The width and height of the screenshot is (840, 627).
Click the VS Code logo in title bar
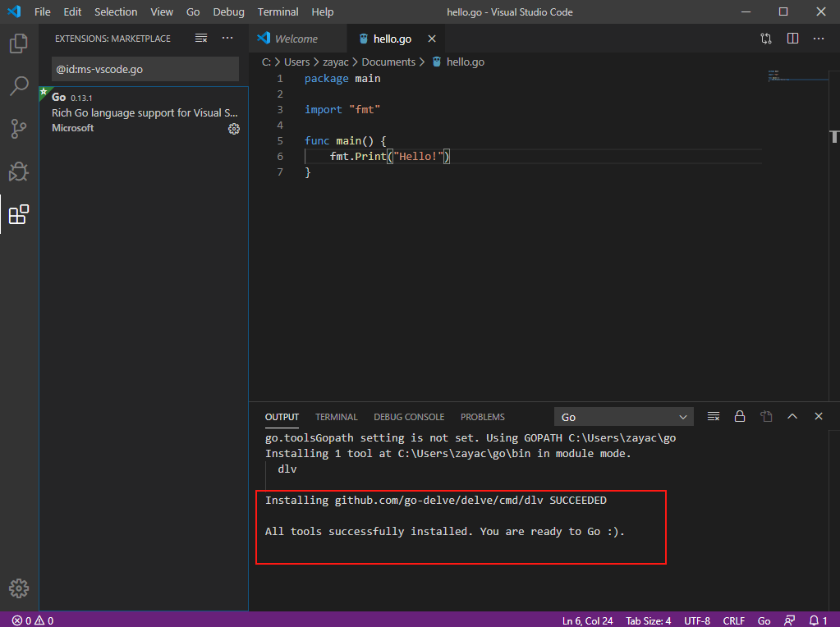[15, 11]
